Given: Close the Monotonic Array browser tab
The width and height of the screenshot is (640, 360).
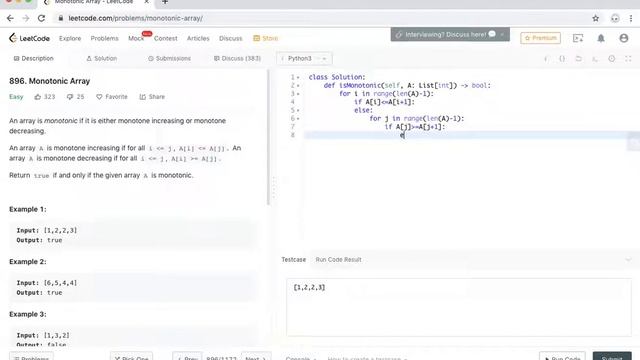Looking at the screenshot, I should click(146, 2).
